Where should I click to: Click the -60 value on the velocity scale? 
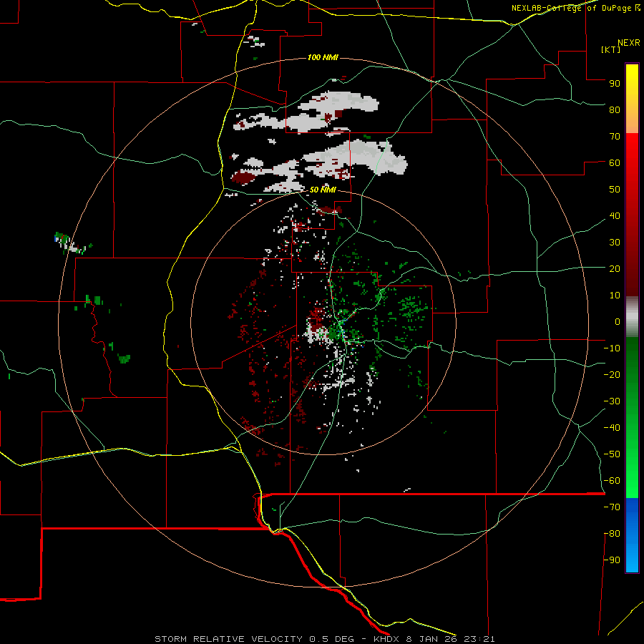pyautogui.click(x=612, y=481)
